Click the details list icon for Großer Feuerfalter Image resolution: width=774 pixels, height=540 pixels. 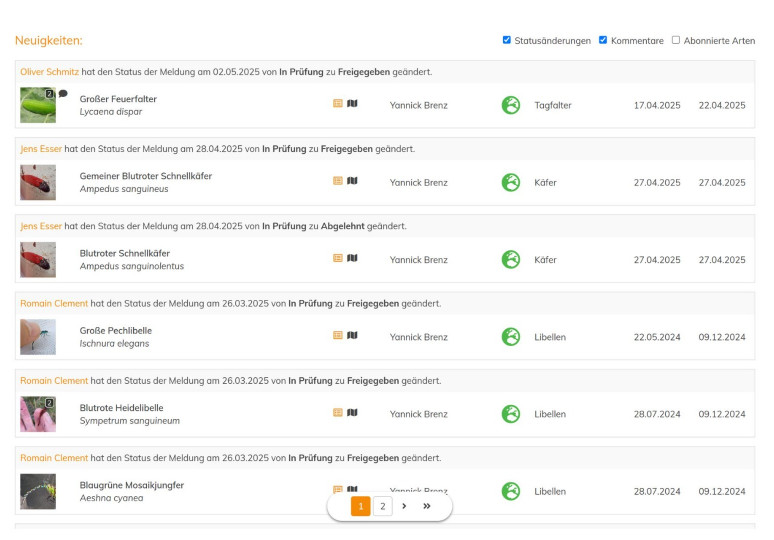pyautogui.click(x=338, y=103)
